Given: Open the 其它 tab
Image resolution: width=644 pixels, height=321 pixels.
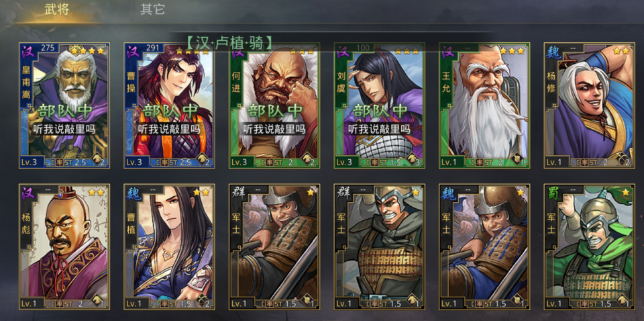Looking at the screenshot, I should pyautogui.click(x=153, y=10).
